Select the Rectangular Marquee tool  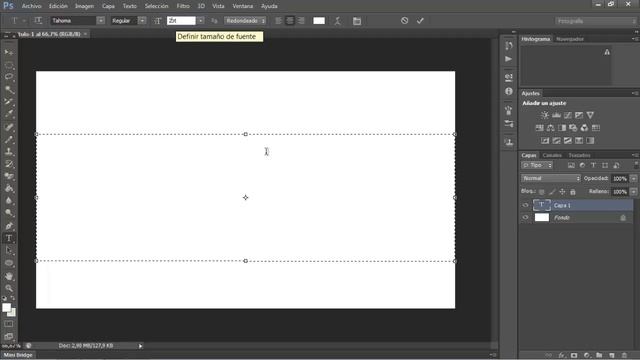point(9,64)
